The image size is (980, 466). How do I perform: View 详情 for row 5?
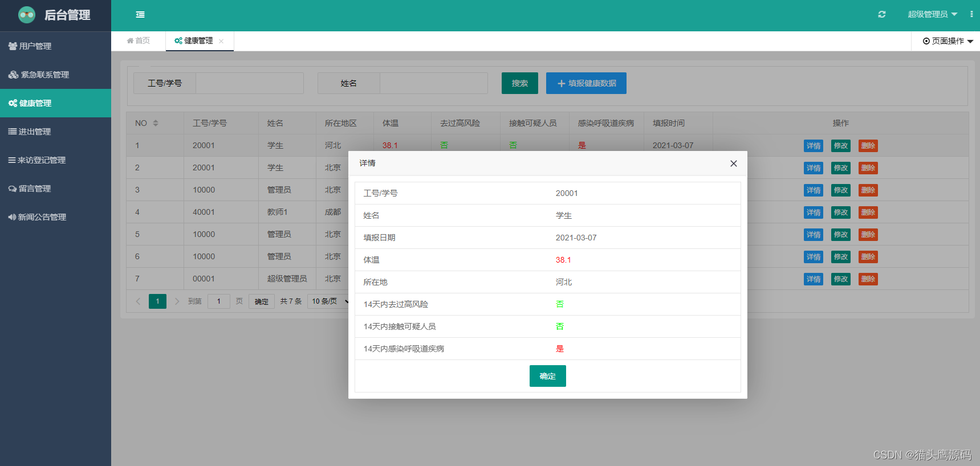pyautogui.click(x=814, y=235)
